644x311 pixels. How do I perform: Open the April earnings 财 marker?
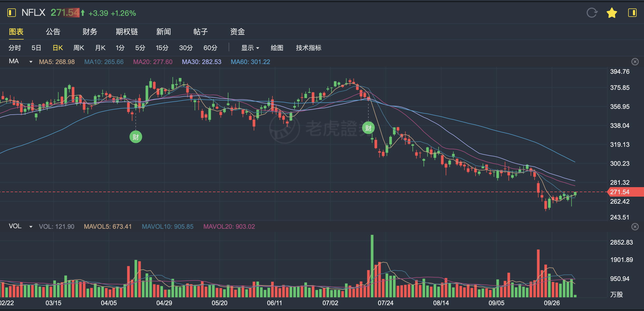(x=136, y=137)
